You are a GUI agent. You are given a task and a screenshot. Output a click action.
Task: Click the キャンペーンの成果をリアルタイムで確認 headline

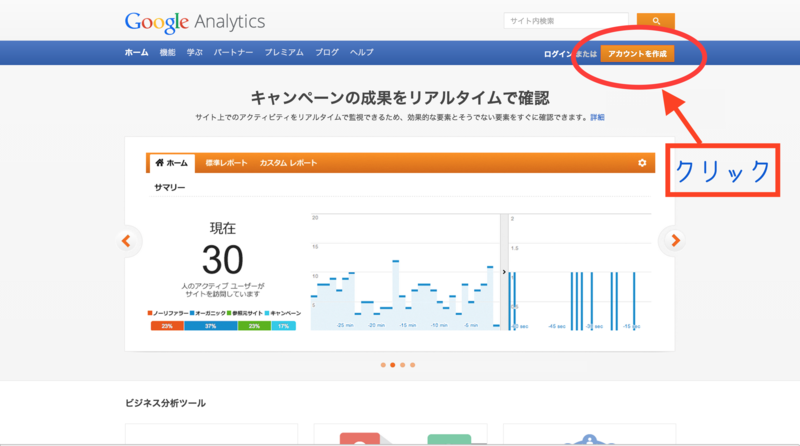pos(399,97)
